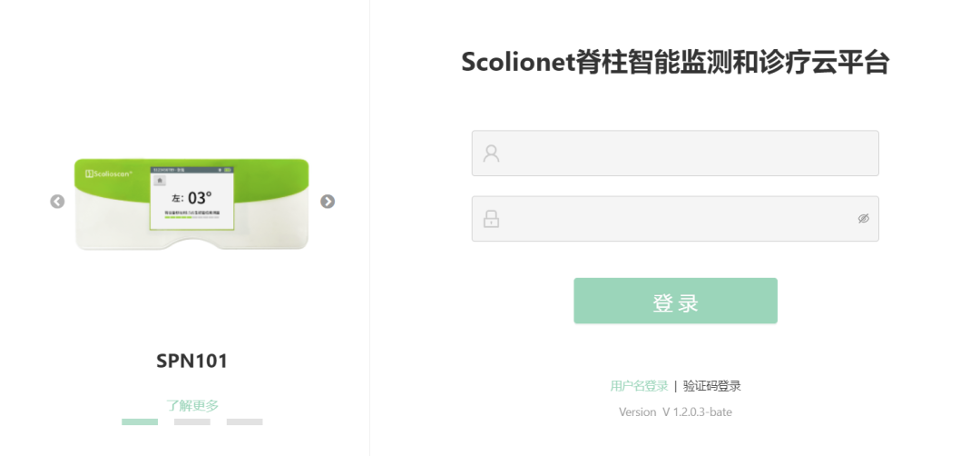Click the padlock icon in the password field
Viewport: 980px width, 456px height.
[x=492, y=219]
